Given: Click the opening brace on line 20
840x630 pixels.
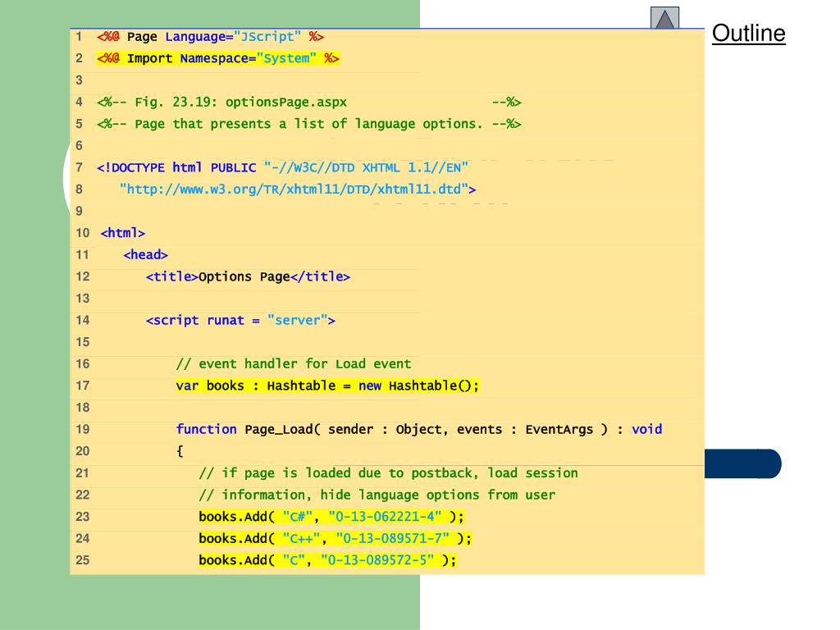Looking at the screenshot, I should (180, 451).
